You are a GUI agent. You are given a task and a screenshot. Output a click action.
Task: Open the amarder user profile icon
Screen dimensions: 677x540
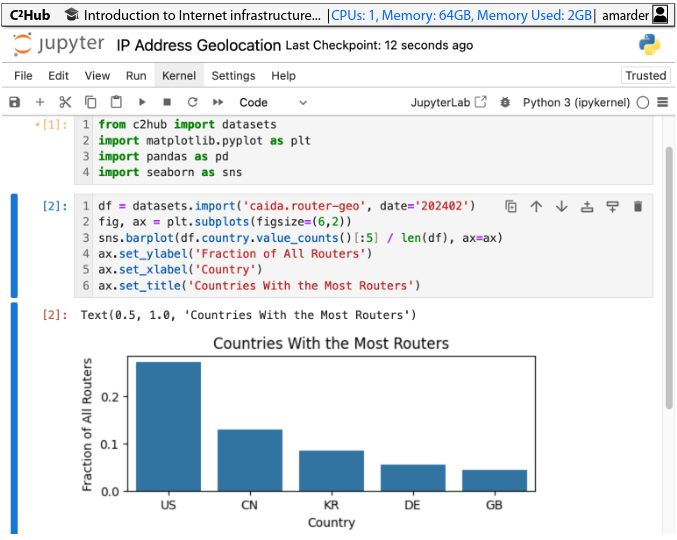[x=660, y=15]
